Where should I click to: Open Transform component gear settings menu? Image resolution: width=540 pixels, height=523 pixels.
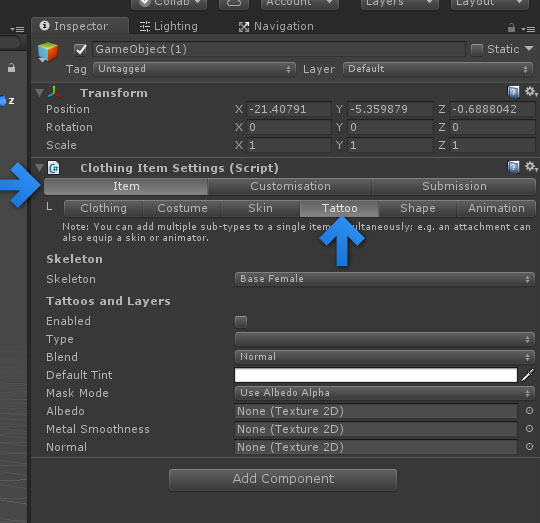[x=530, y=92]
